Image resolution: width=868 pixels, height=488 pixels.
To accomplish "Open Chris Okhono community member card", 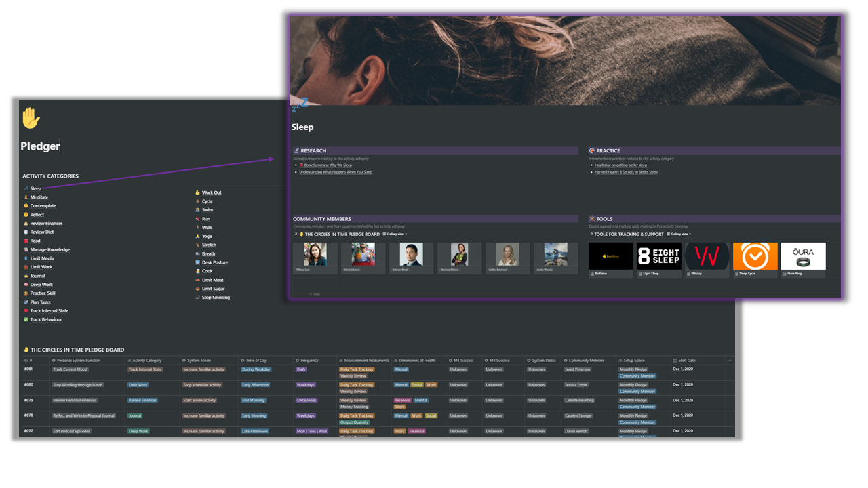I will click(x=363, y=258).
